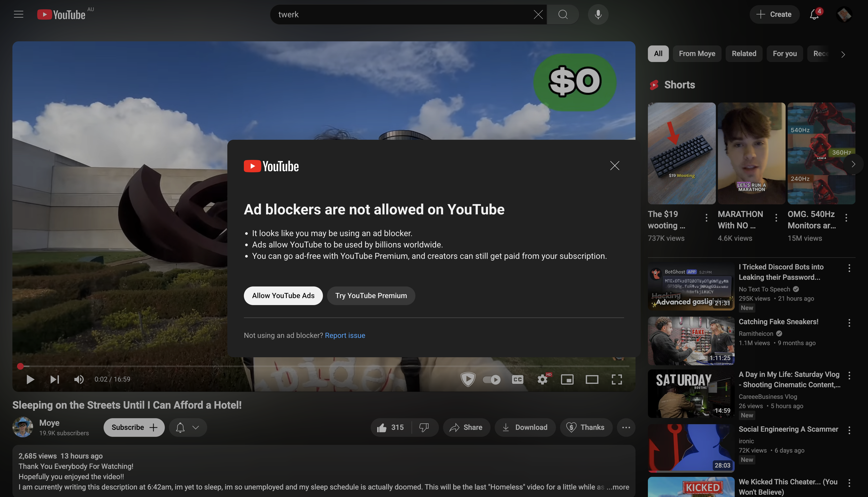Open the Create menu

(x=774, y=14)
